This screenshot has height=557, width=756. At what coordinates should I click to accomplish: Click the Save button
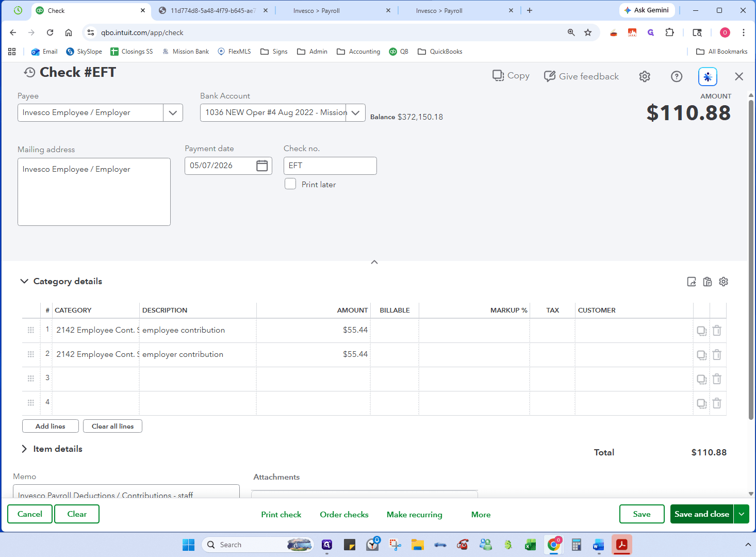642,514
